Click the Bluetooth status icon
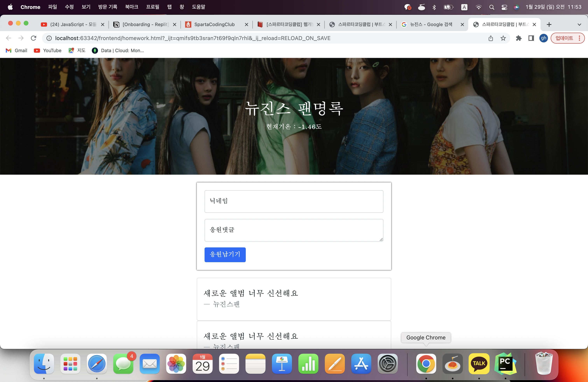Viewport: 588px width, 382px height. (x=434, y=7)
